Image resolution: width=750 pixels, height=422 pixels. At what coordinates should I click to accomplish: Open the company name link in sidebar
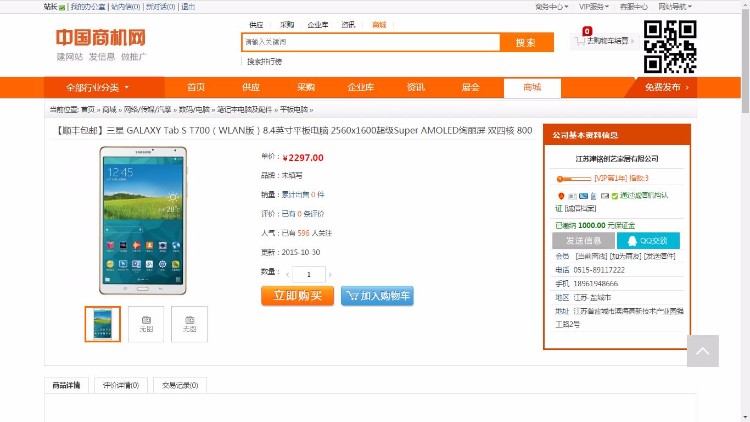coord(617,159)
